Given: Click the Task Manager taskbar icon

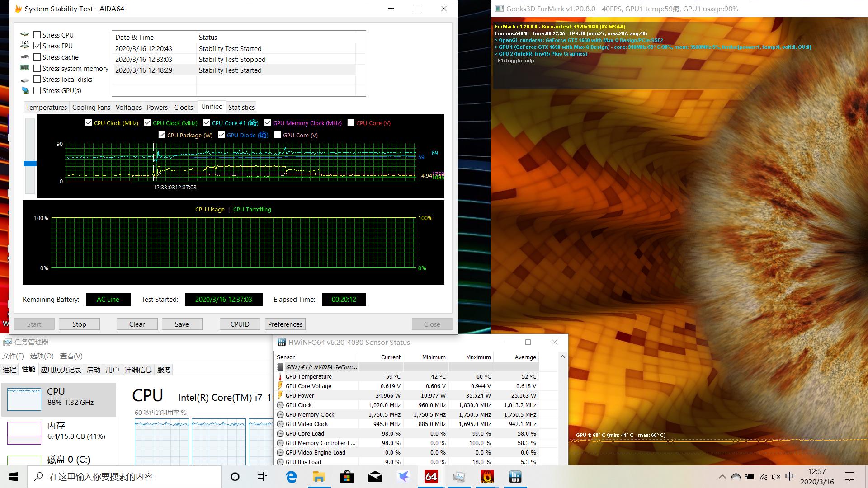Looking at the screenshot, I should click(459, 477).
